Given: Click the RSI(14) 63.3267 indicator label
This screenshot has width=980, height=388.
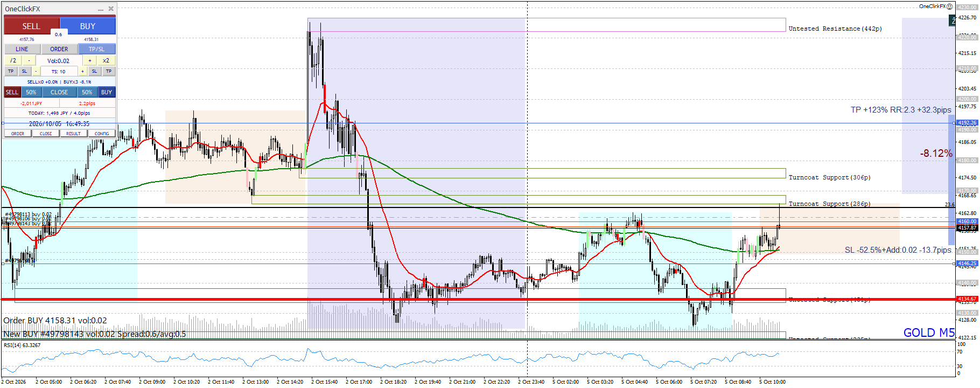Looking at the screenshot, I should (x=22, y=345).
